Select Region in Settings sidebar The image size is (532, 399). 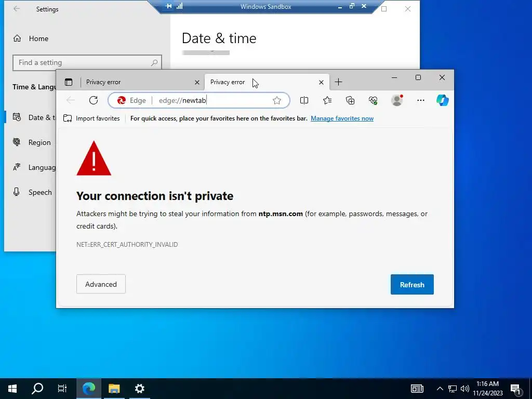(x=32, y=142)
